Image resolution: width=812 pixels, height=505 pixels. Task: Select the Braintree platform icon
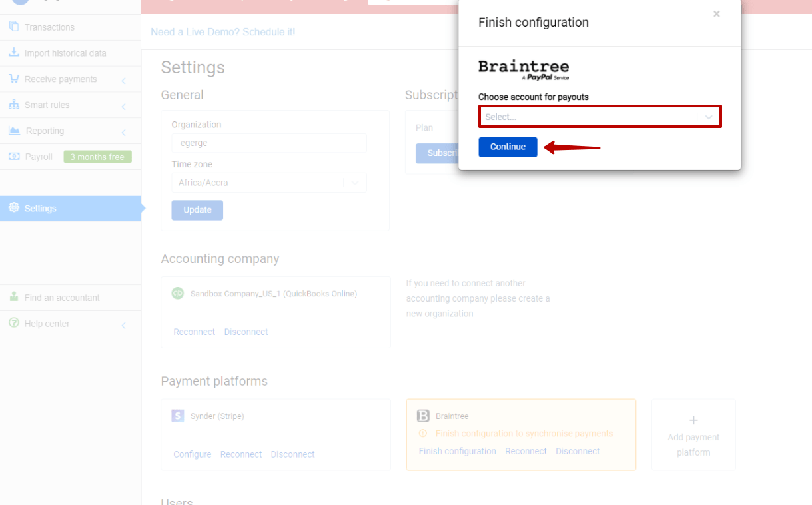(x=424, y=416)
